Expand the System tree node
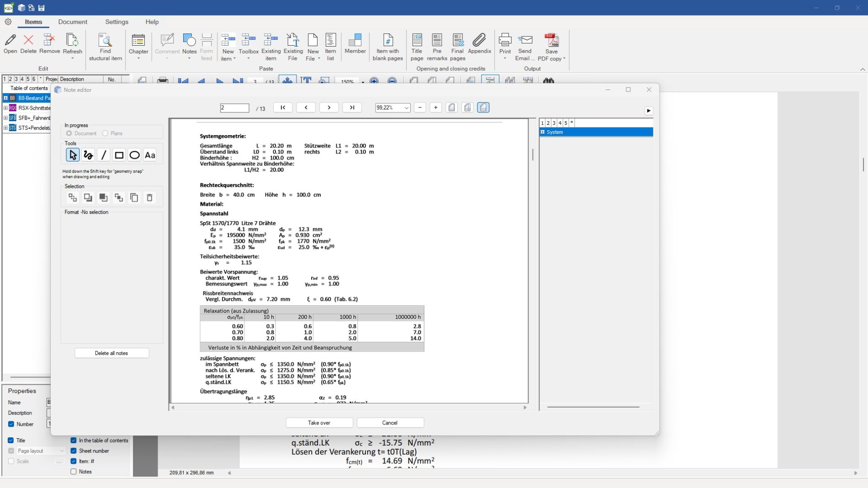The width and height of the screenshot is (868, 488). [543, 132]
